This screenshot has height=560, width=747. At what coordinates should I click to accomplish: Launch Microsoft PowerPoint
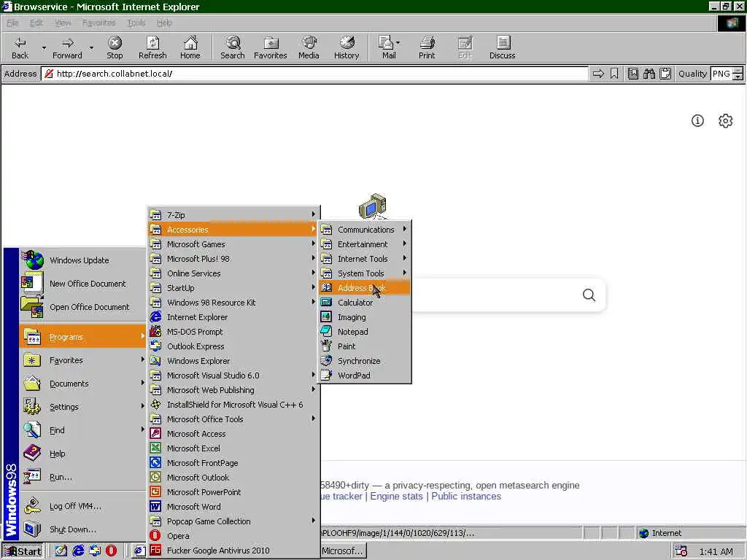coord(233,492)
